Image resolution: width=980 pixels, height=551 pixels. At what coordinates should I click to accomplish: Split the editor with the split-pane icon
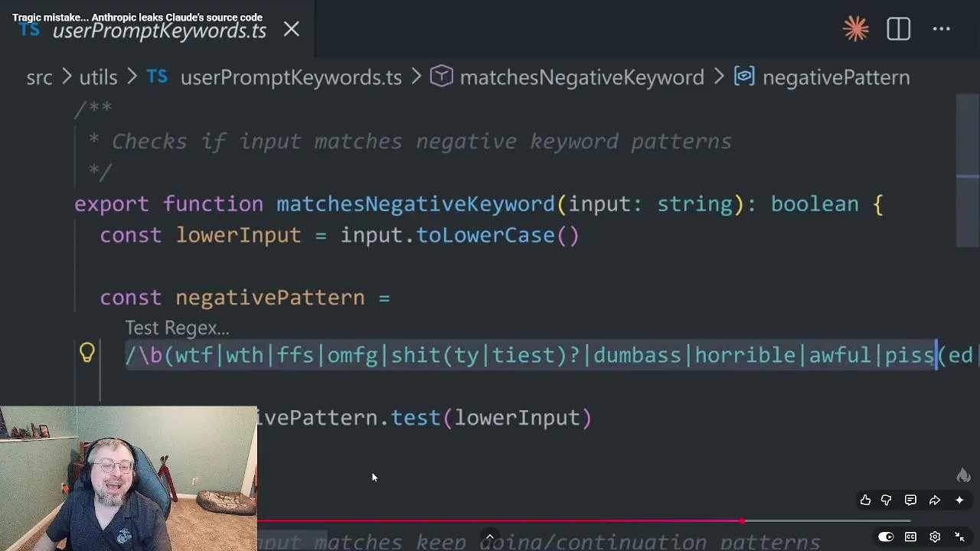pyautogui.click(x=898, y=29)
